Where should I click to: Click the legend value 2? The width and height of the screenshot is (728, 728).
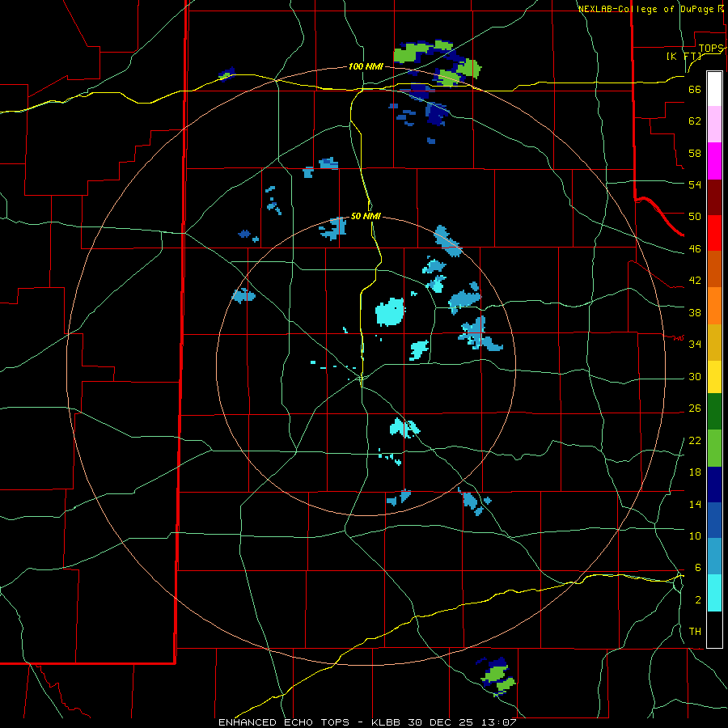[698, 600]
